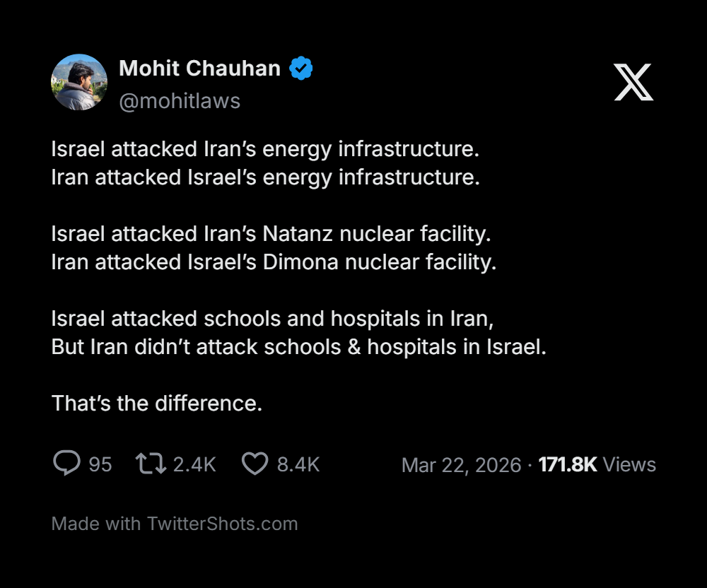Viewport: 707px width, 588px height.
Task: Click the first line about Iran's energy infrastructure
Action: coord(265,149)
